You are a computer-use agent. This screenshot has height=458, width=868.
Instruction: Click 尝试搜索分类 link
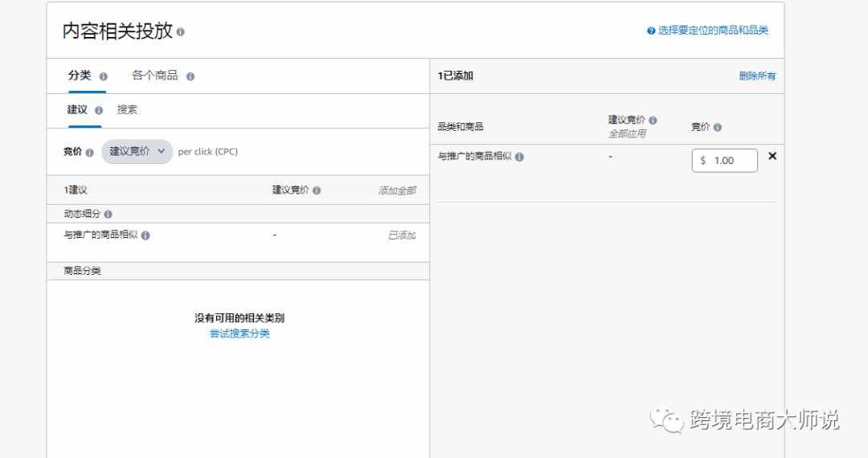click(x=240, y=333)
